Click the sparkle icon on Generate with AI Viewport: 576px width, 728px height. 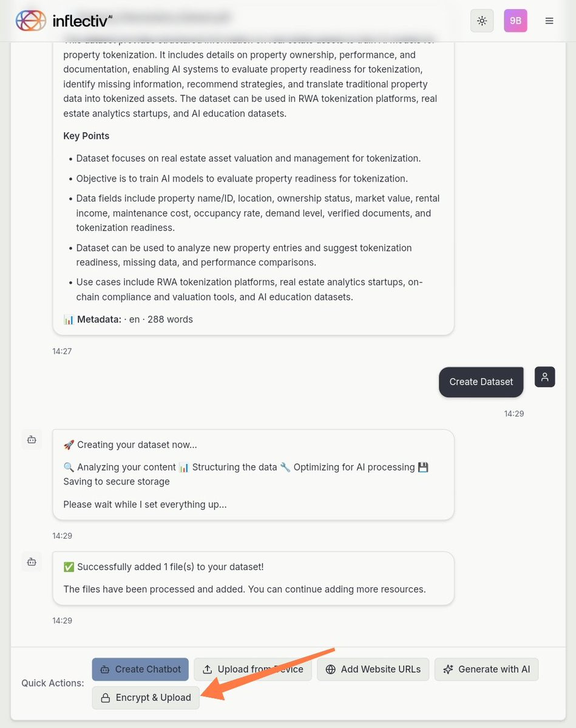click(448, 670)
